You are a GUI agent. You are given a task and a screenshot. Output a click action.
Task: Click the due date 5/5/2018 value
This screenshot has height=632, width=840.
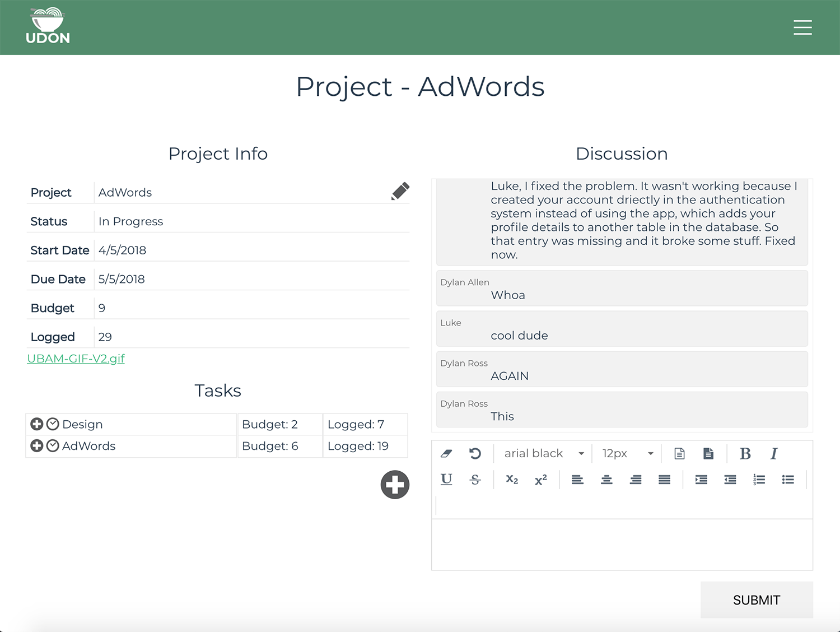tap(122, 279)
